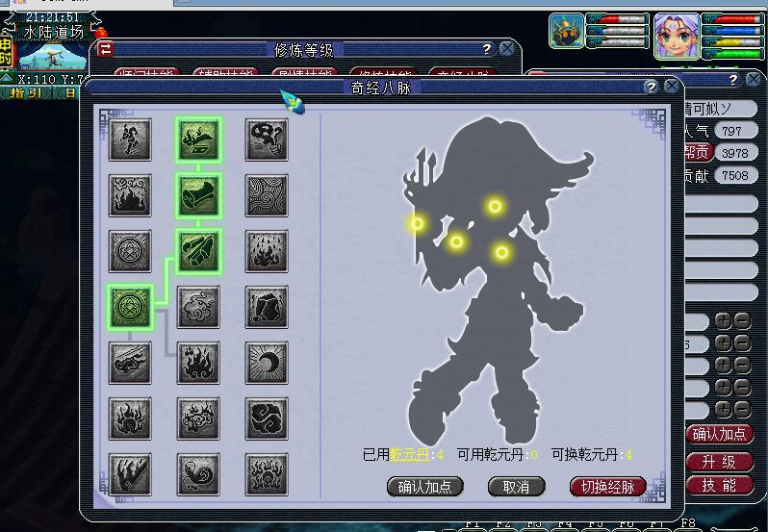This screenshot has width=768, height=532.
Task: Click the topmost minus attribute button
Action: [742, 321]
